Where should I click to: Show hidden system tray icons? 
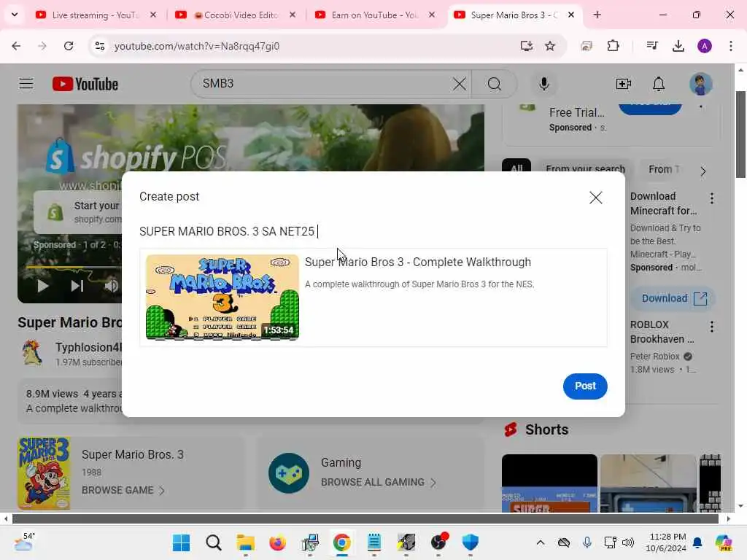pyautogui.click(x=541, y=542)
